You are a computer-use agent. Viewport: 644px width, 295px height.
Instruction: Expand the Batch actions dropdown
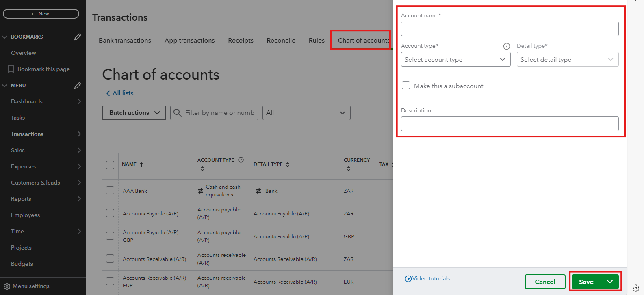click(134, 113)
